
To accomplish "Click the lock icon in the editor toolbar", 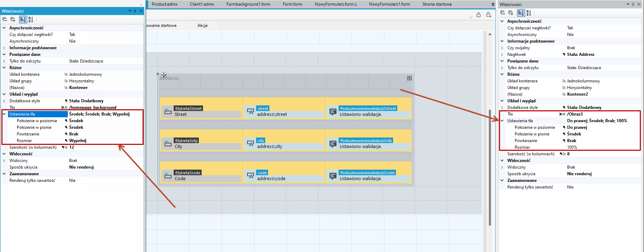I will [x=479, y=15].
